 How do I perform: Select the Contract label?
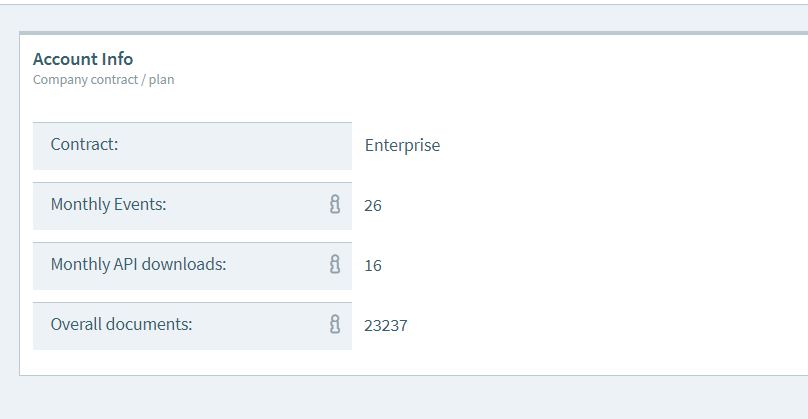[84, 144]
